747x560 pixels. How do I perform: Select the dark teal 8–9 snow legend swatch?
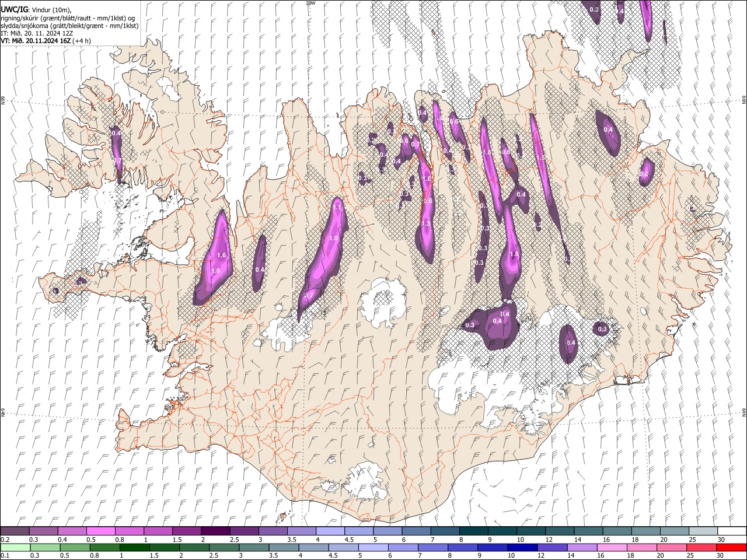473,531
